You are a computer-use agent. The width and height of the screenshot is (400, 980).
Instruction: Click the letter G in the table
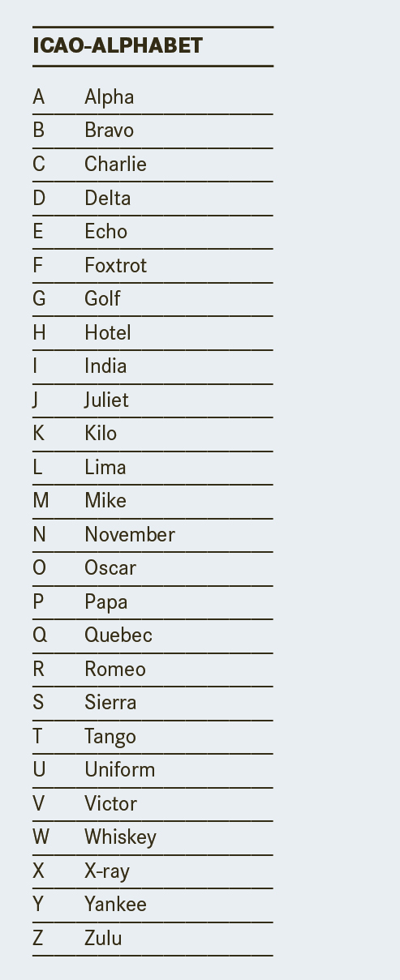point(39,299)
